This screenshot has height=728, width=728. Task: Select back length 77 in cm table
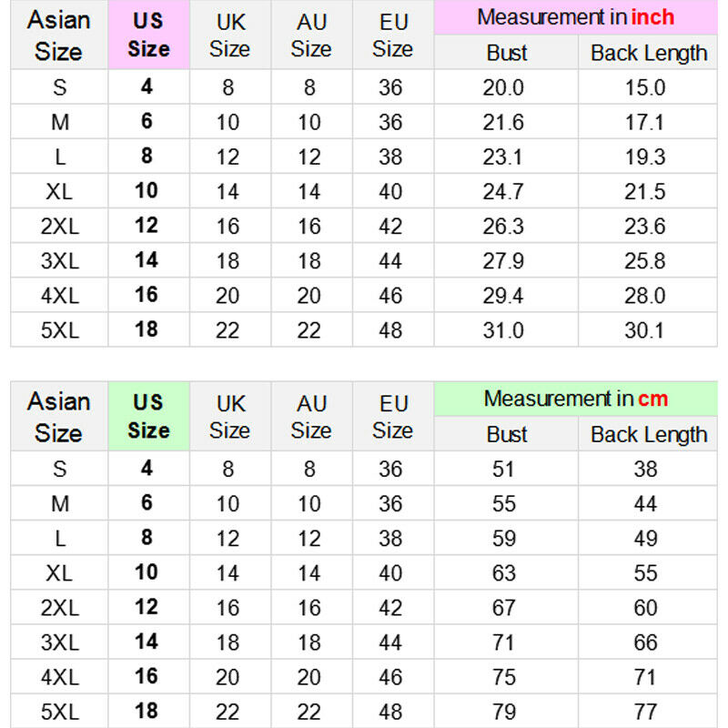click(x=645, y=712)
